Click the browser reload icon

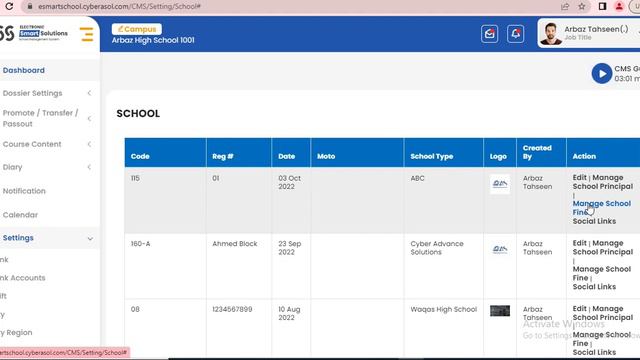click(9, 7)
